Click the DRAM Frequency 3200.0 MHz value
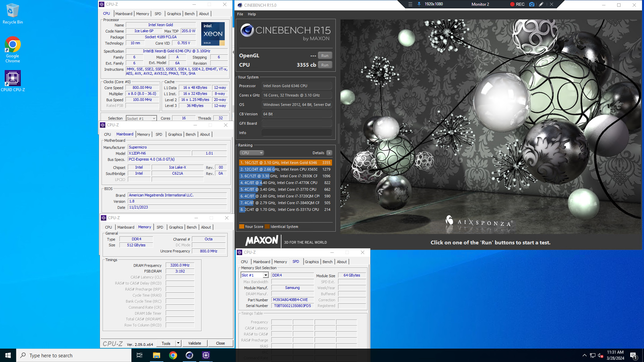Screen dimensions: 644x362 coord(180,265)
